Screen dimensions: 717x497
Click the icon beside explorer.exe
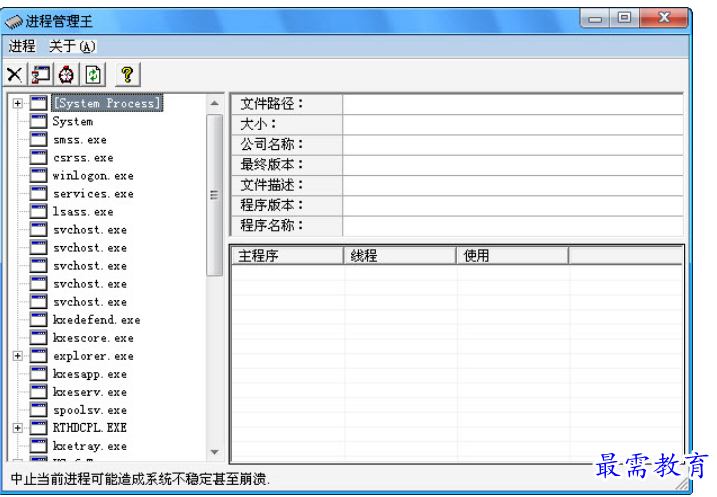[x=38, y=356]
